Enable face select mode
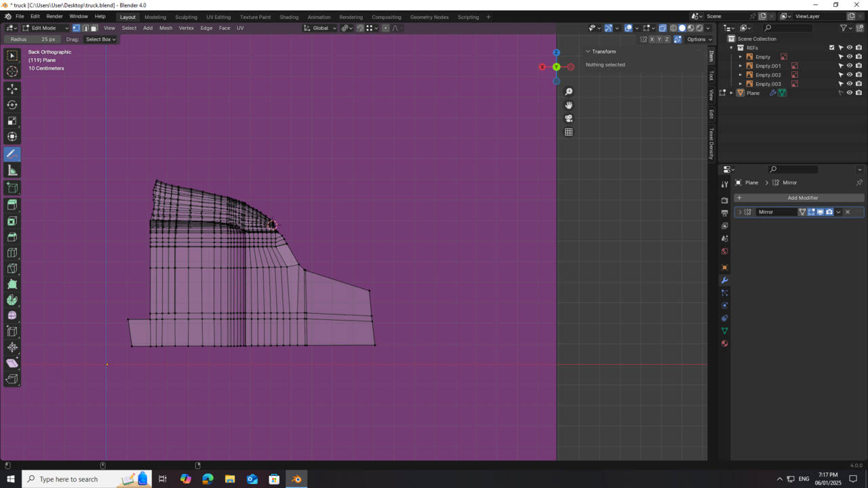Image resolution: width=868 pixels, height=488 pixels. (94, 28)
